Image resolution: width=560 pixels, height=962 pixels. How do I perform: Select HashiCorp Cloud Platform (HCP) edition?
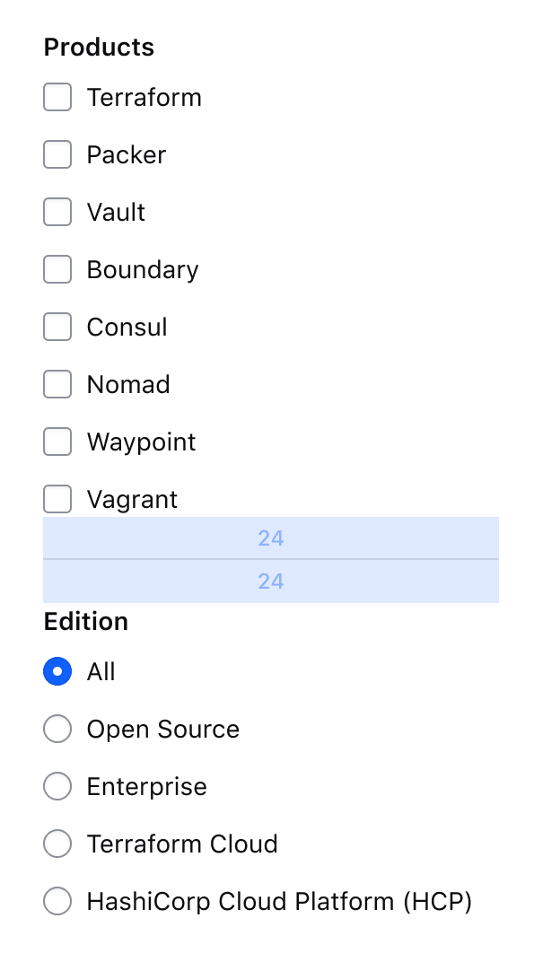(x=57, y=901)
